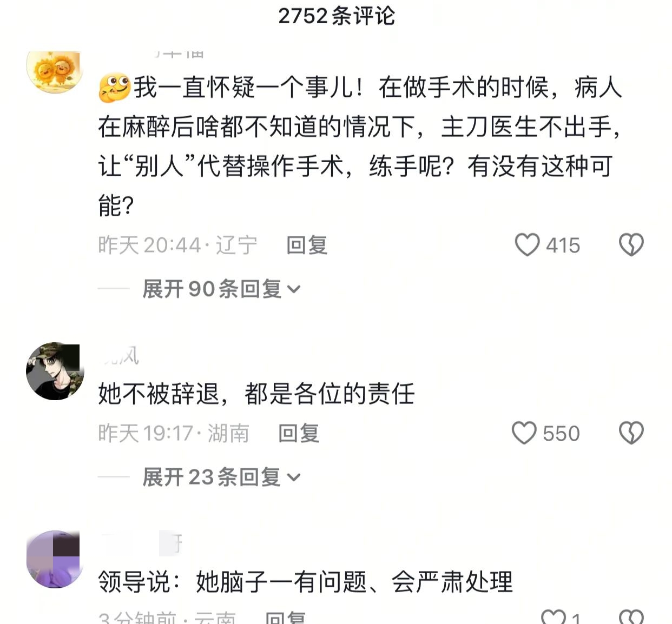The image size is (672, 624).
Task: Tap the comment text about 主刀医生
Action: (x=360, y=127)
